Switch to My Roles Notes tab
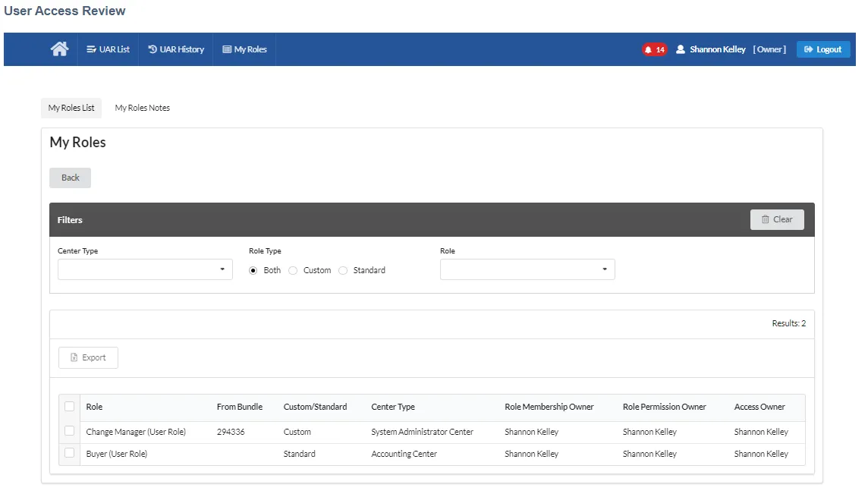 pos(143,108)
